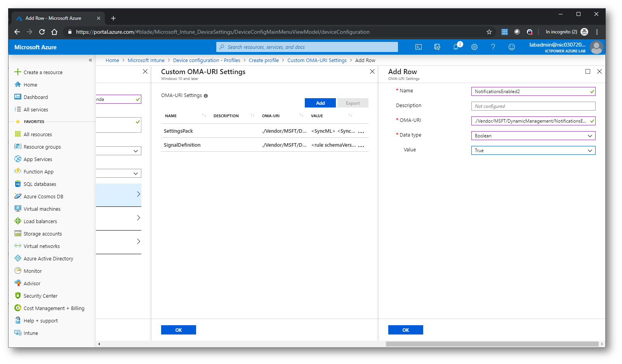Viewport: 622px width, 364px height.
Task: Open Help + support from sidebar
Action: coord(40,321)
